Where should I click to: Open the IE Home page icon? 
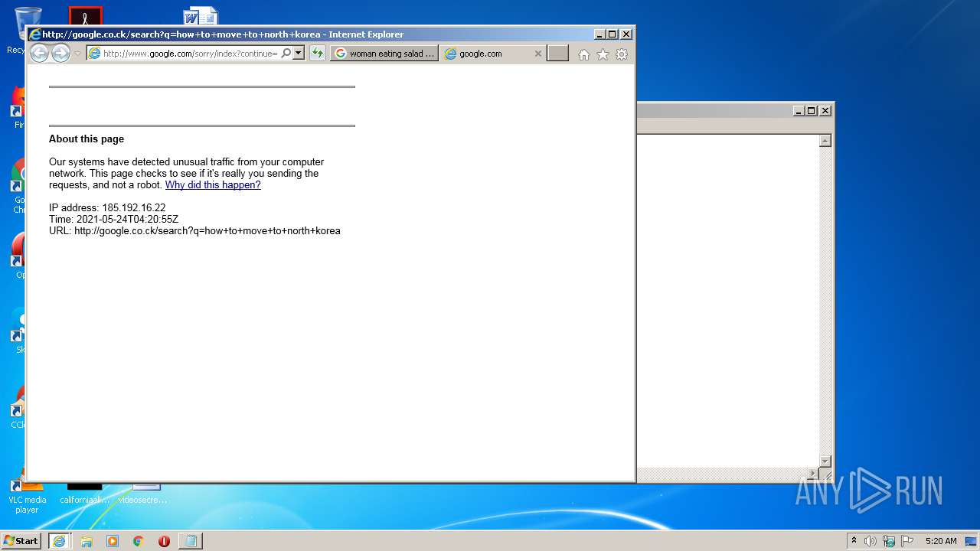pos(584,54)
